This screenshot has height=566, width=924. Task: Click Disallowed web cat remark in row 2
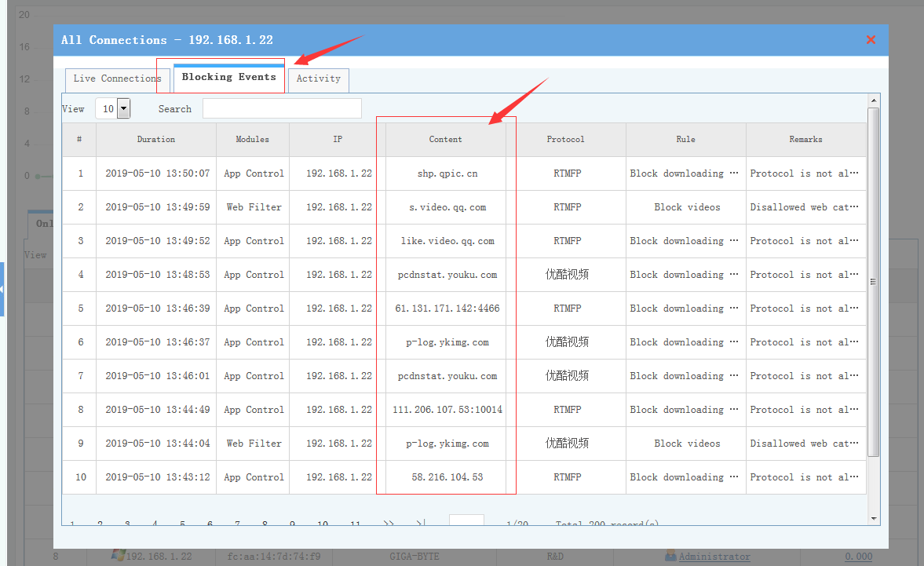(x=804, y=207)
